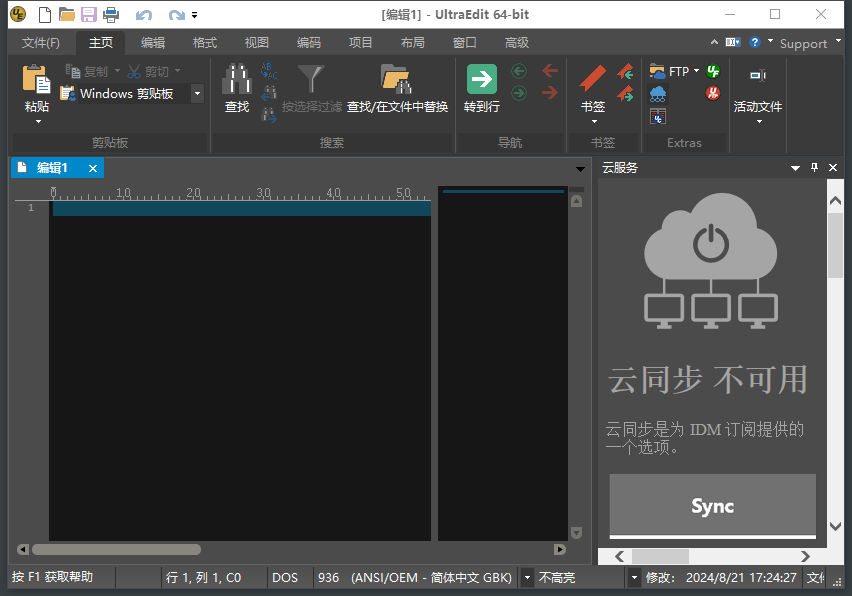Launch the green UF icon in Extras
Image resolution: width=852 pixels, height=596 pixels.
coord(713,71)
